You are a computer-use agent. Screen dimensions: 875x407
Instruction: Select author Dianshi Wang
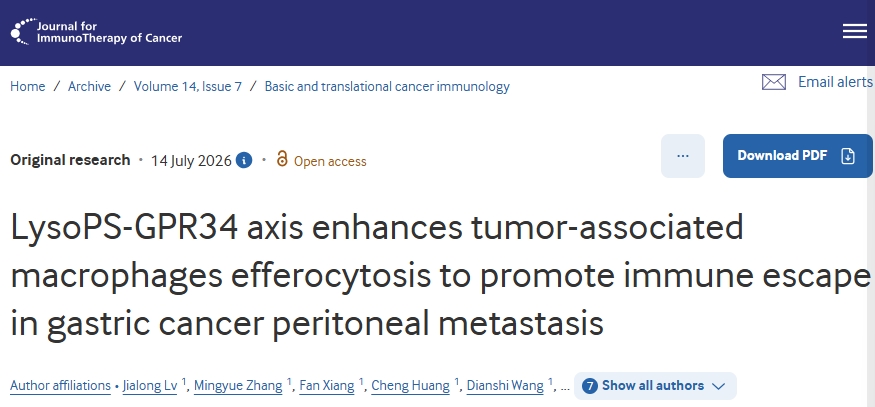point(505,386)
